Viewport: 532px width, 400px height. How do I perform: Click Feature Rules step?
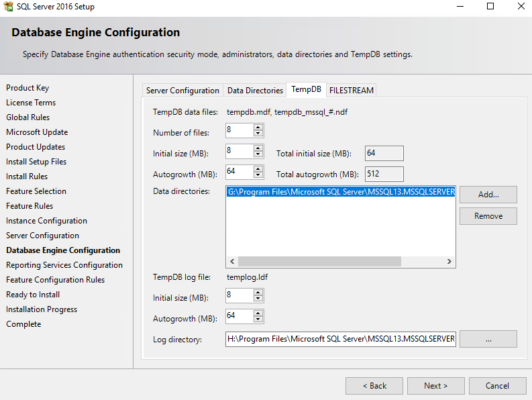point(30,206)
